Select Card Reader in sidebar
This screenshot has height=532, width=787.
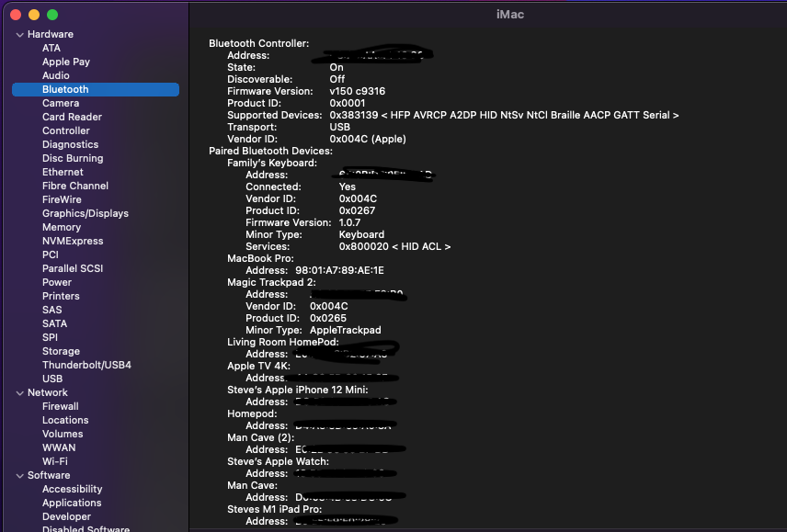click(72, 117)
